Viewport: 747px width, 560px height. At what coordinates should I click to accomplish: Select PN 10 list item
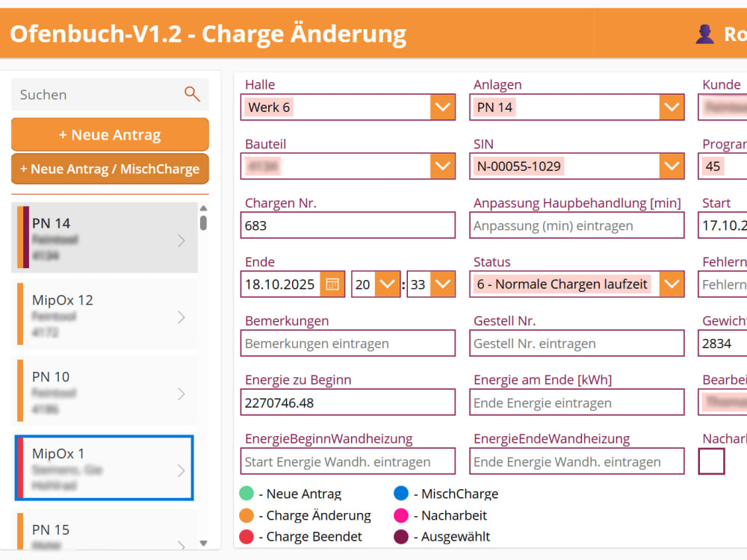click(x=105, y=391)
